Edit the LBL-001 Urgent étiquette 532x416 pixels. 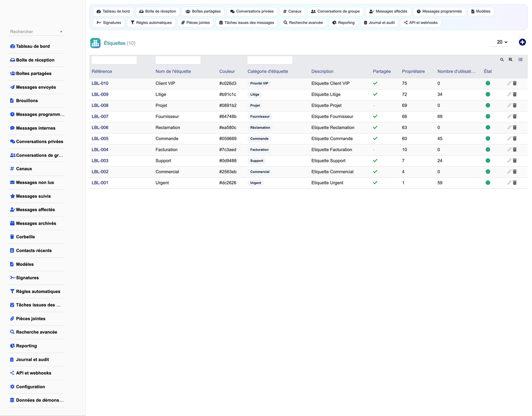tap(509, 183)
